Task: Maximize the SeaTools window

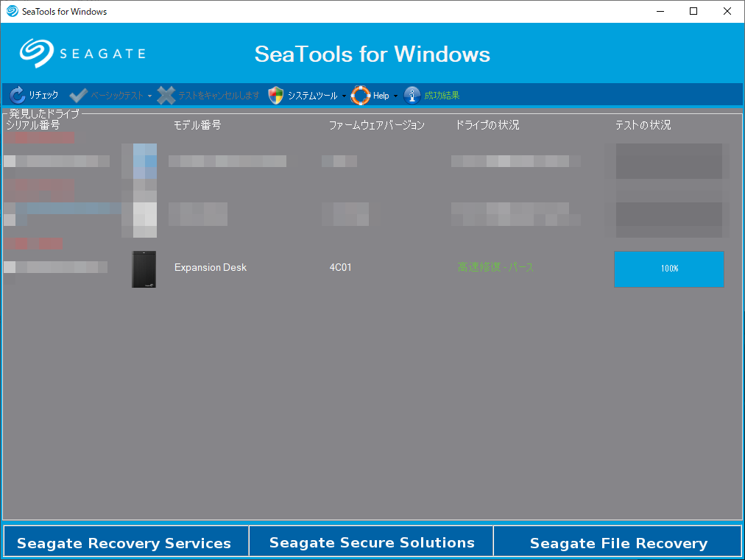Action: (x=693, y=11)
